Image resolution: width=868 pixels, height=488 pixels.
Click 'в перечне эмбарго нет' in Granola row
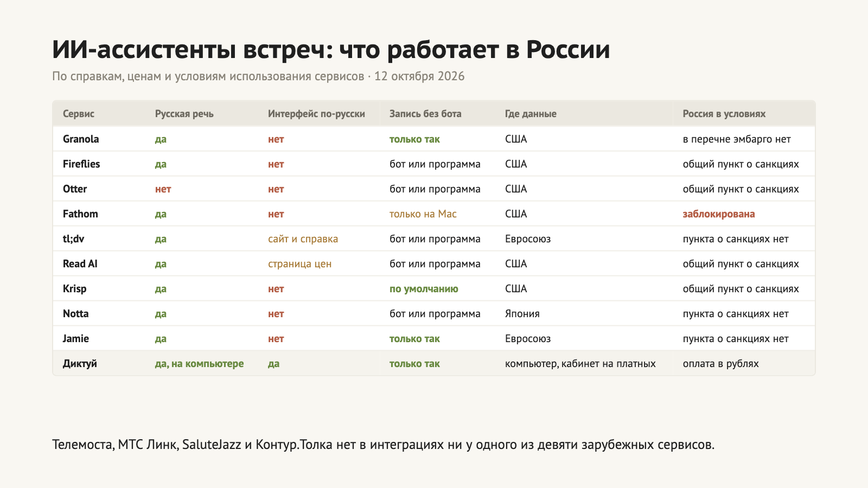(737, 139)
